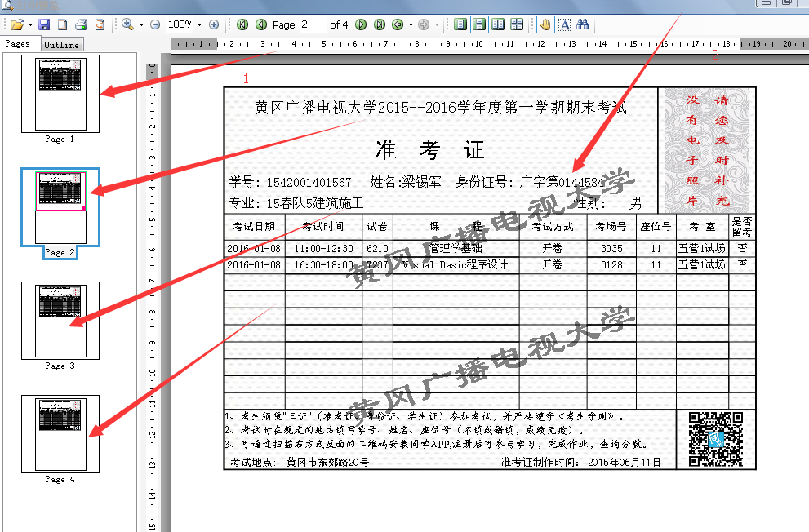Click the green navigate-back history icon
809x532 pixels.
pyautogui.click(x=398, y=24)
